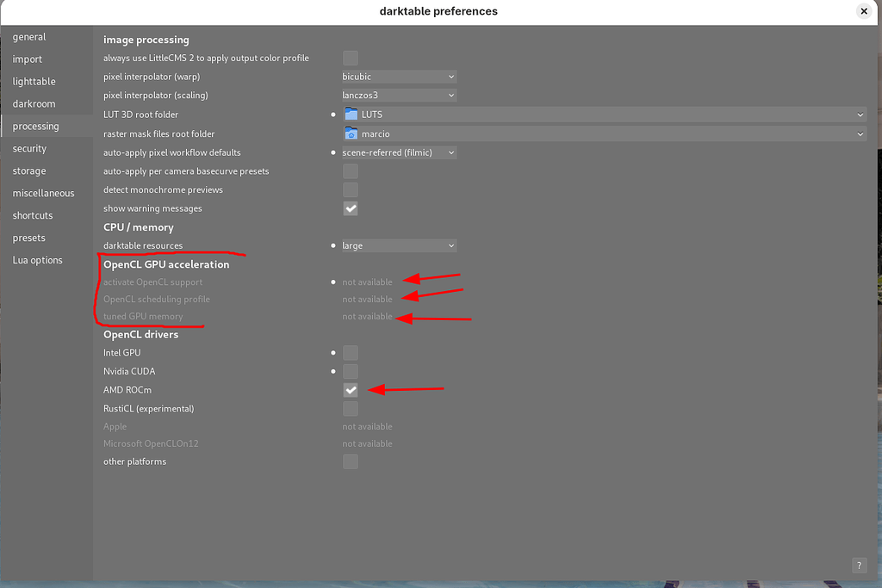The width and height of the screenshot is (882, 588).
Task: Select the shortcuts preferences section
Action: pos(33,215)
